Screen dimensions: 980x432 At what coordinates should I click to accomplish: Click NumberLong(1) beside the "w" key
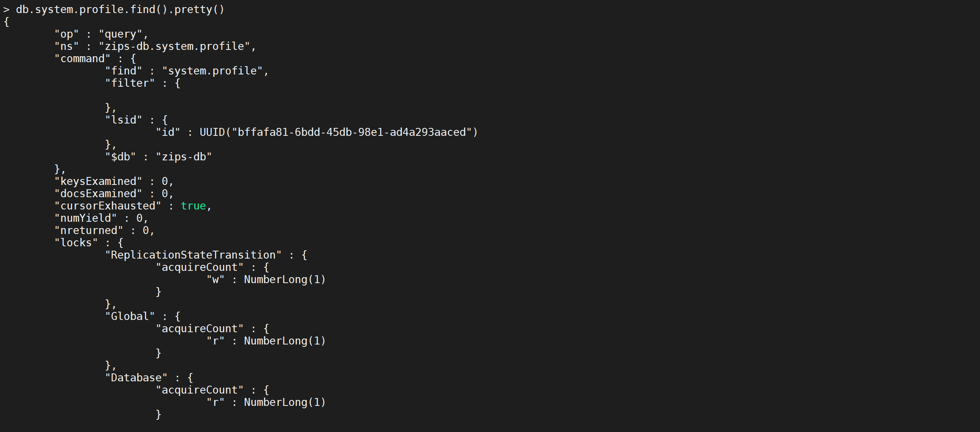click(285, 280)
